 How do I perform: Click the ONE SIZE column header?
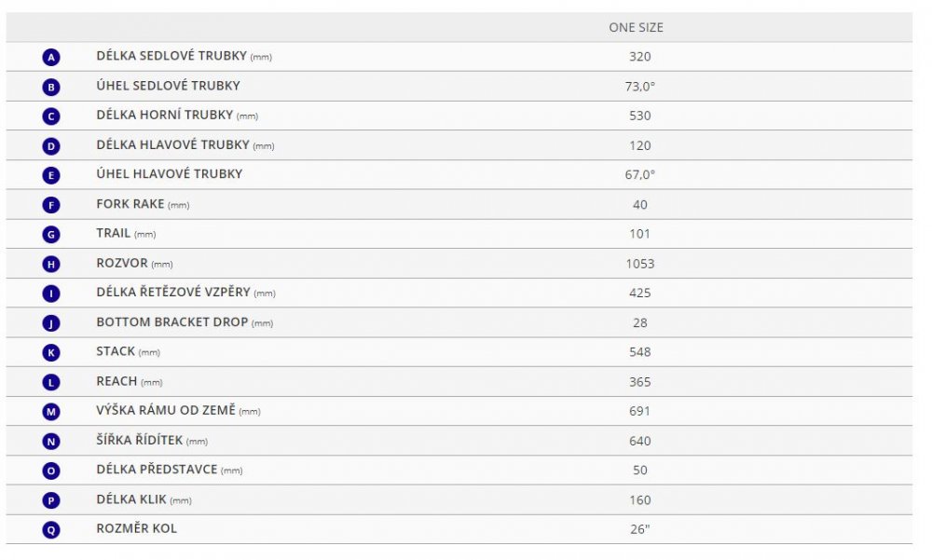636,27
